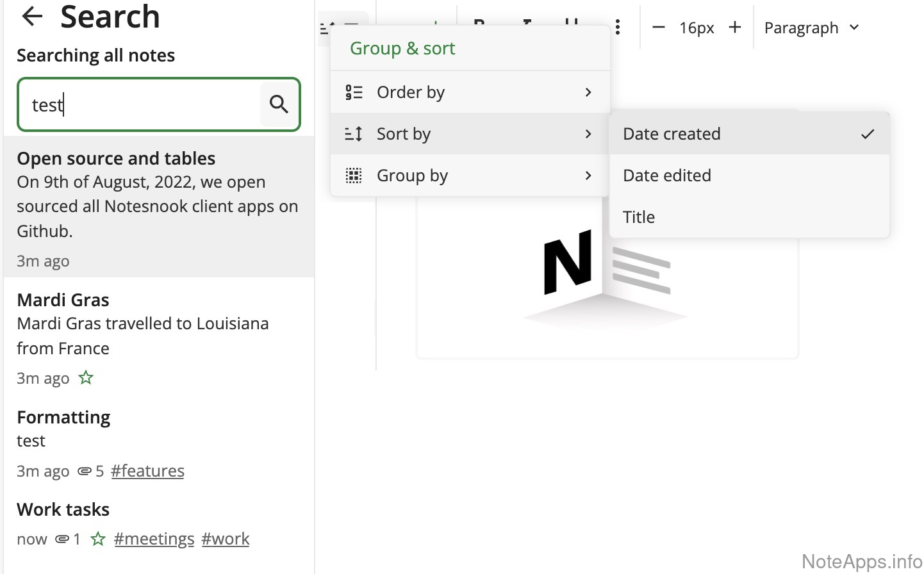Choose Sort by menu entry

coord(469,134)
